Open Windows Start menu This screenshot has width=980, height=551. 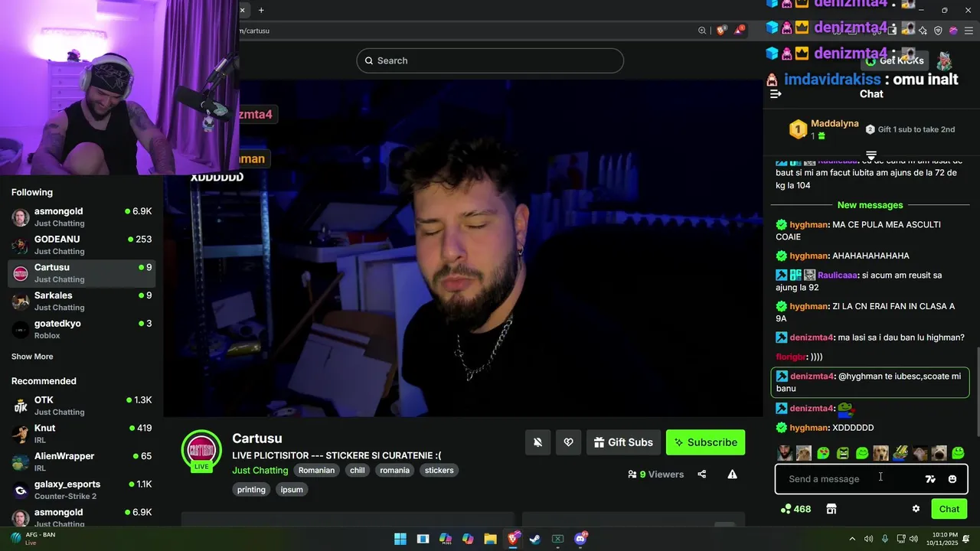click(x=400, y=539)
